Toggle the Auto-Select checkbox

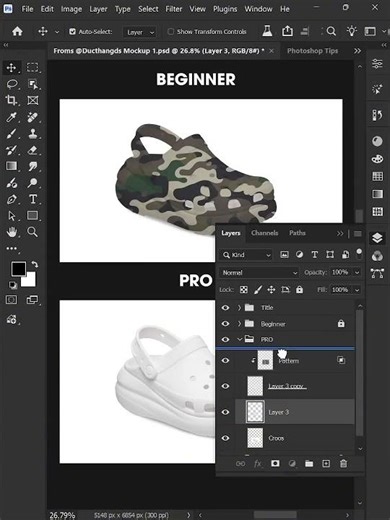click(x=72, y=32)
